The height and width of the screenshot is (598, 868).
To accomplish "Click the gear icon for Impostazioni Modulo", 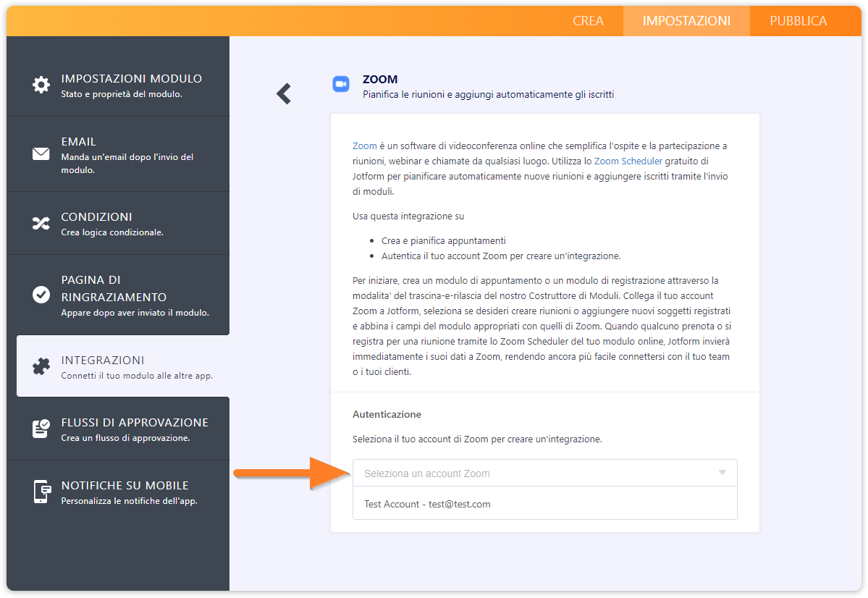I will click(x=41, y=85).
